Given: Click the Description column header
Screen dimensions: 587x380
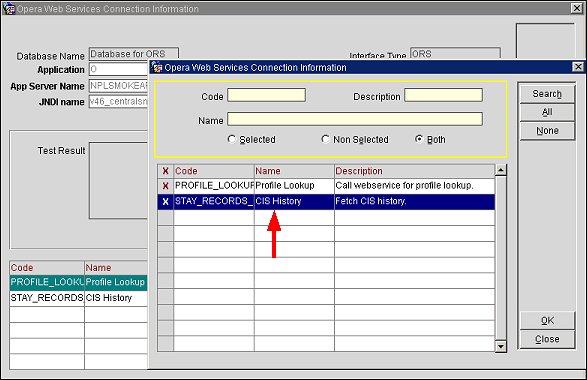Looking at the screenshot, I should click(414, 171).
